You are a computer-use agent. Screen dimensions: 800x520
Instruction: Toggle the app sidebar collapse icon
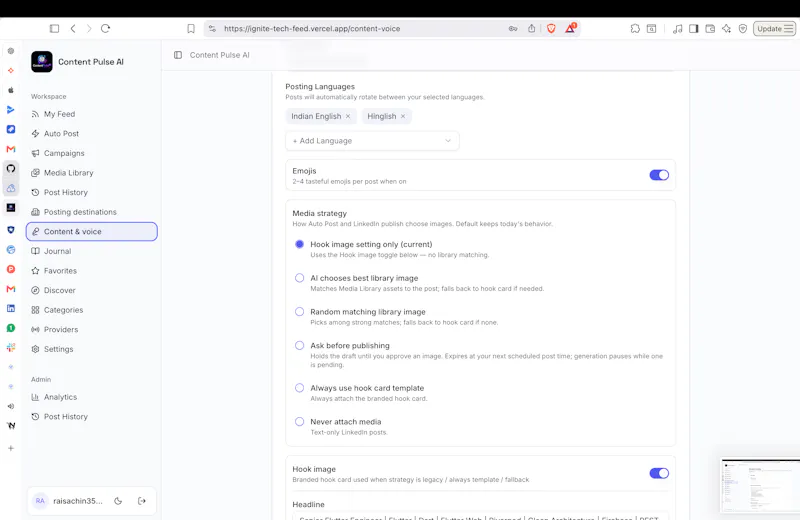tap(178, 55)
